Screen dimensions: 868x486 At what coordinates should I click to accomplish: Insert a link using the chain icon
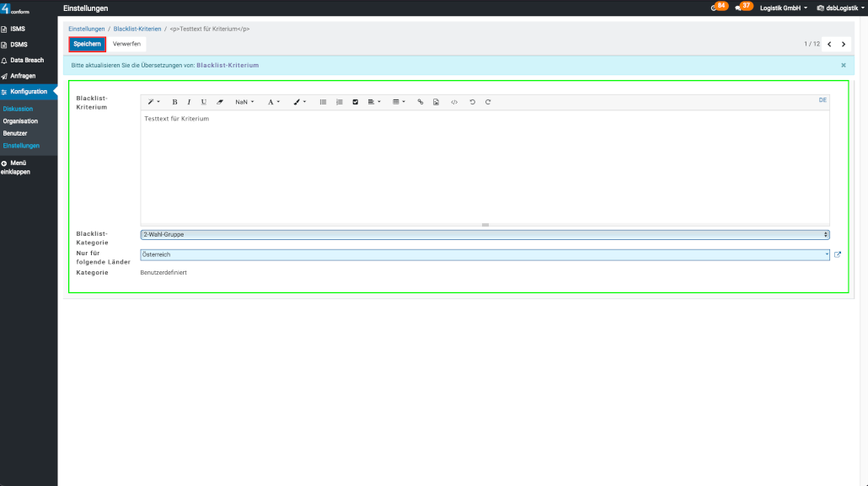point(421,102)
